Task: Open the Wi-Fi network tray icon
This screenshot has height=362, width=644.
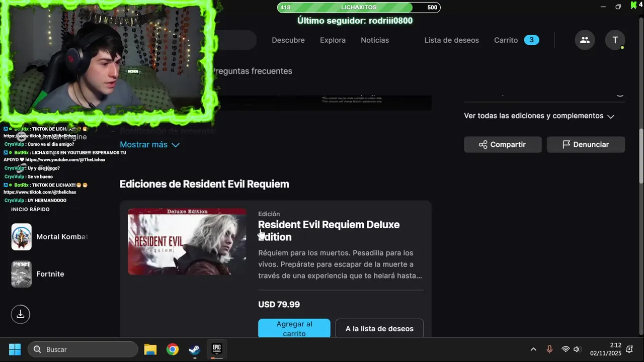Action: point(566,349)
